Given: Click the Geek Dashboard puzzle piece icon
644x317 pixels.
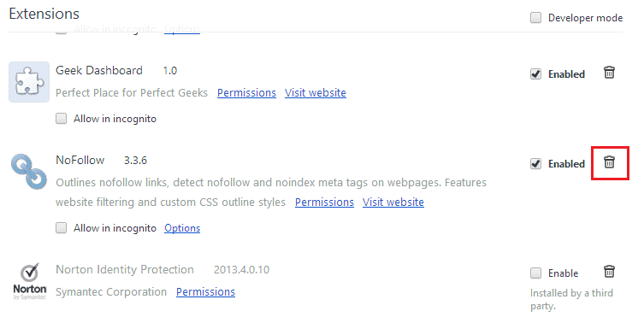Looking at the screenshot, I should 29,82.
